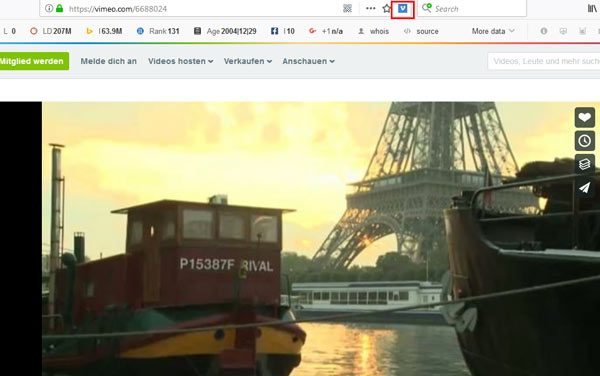Click the Google +1 n/a metric
This screenshot has height=376, width=600.
click(326, 31)
